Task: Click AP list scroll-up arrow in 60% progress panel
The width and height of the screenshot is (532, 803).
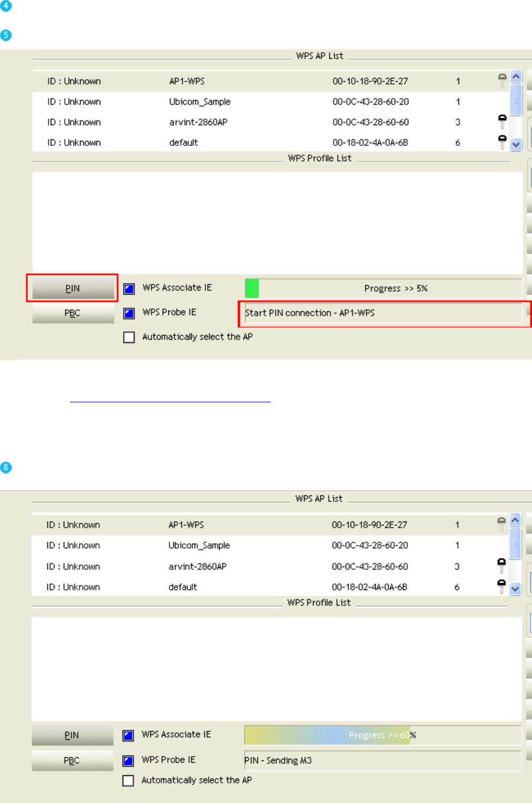Action: [x=515, y=520]
